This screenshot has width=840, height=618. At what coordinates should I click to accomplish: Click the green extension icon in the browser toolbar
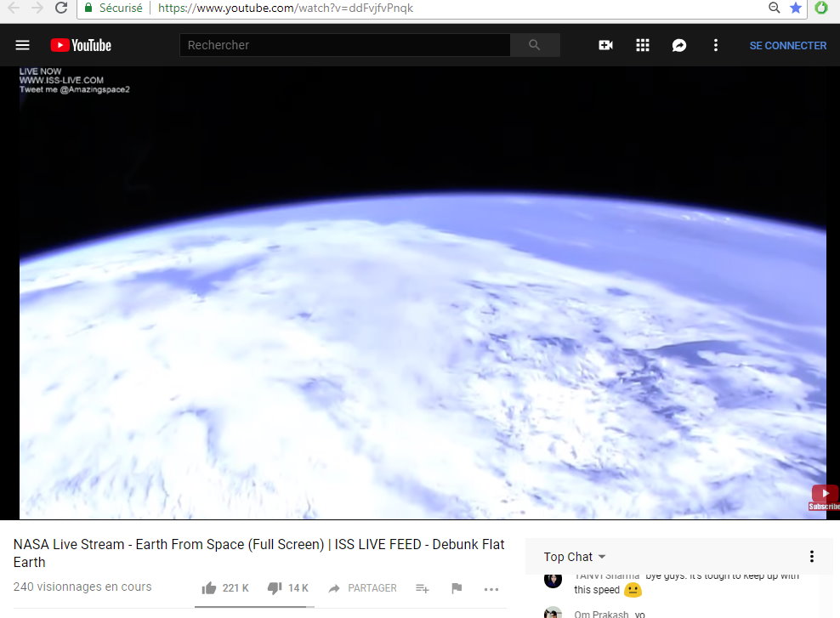[x=821, y=8]
